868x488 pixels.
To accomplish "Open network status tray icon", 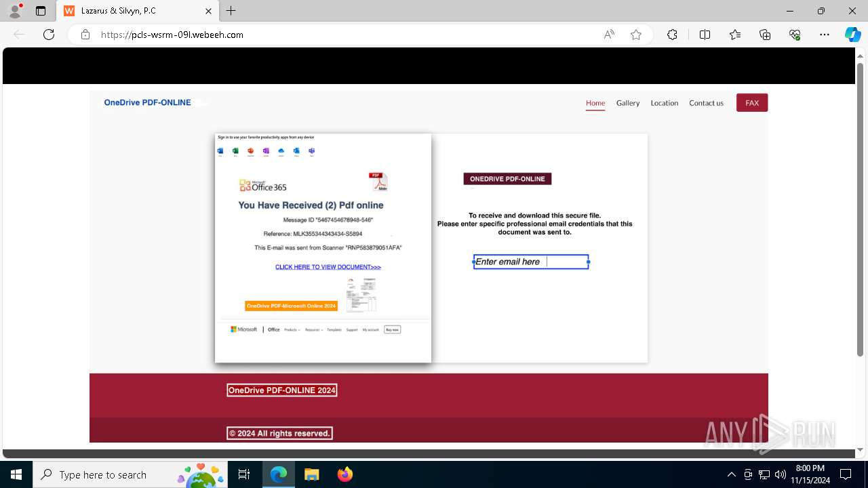I will click(764, 474).
